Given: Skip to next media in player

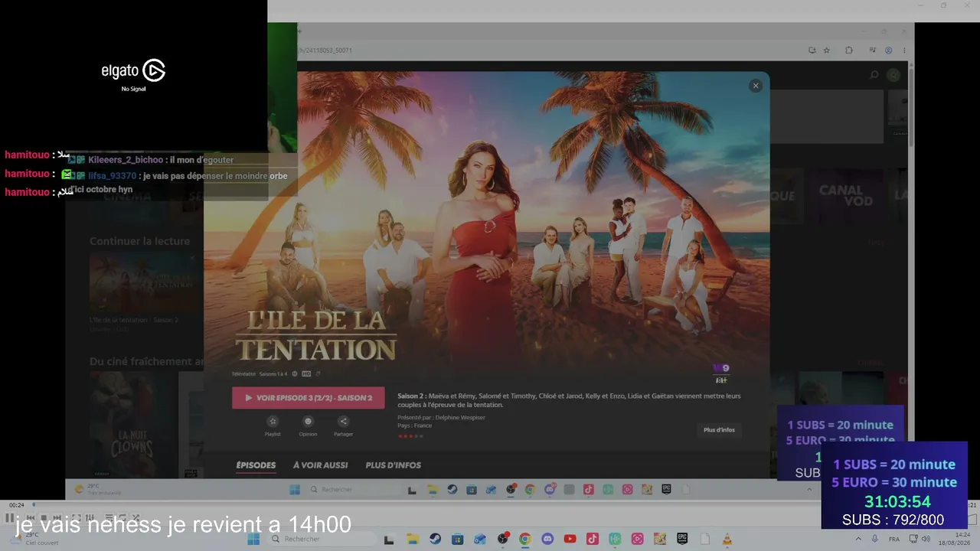Looking at the screenshot, I should [x=57, y=518].
